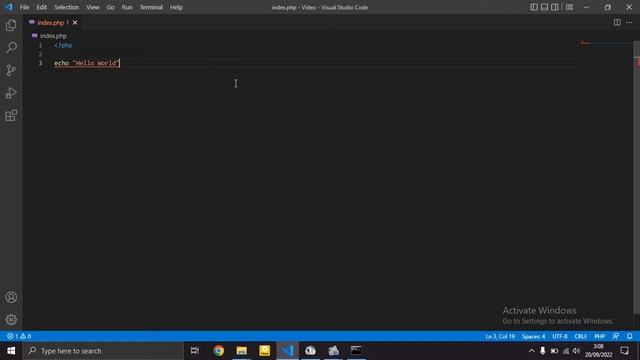Select the PHP language mode
The image size is (640, 360).
click(x=599, y=336)
